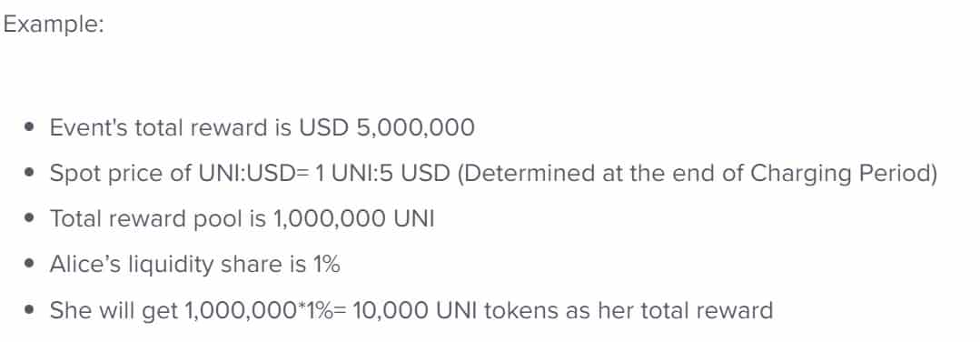Click "1%" in the liquidity share line
The height and width of the screenshot is (342, 980).
pyautogui.click(x=326, y=265)
